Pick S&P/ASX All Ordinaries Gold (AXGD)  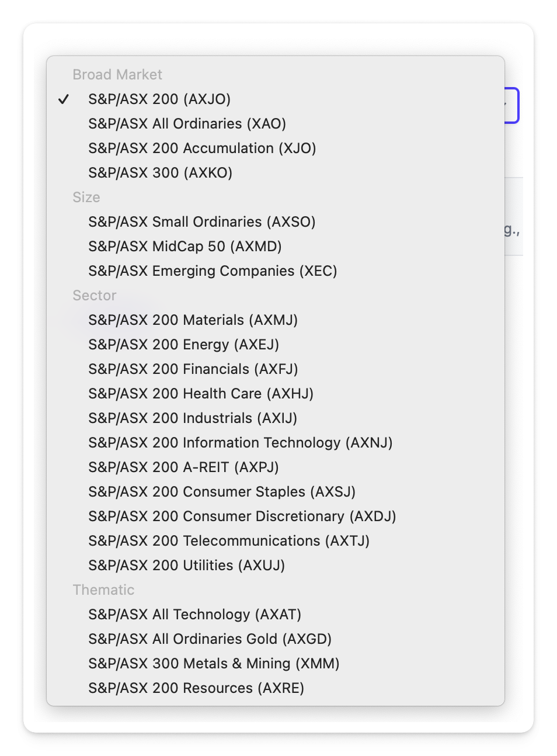[210, 639]
